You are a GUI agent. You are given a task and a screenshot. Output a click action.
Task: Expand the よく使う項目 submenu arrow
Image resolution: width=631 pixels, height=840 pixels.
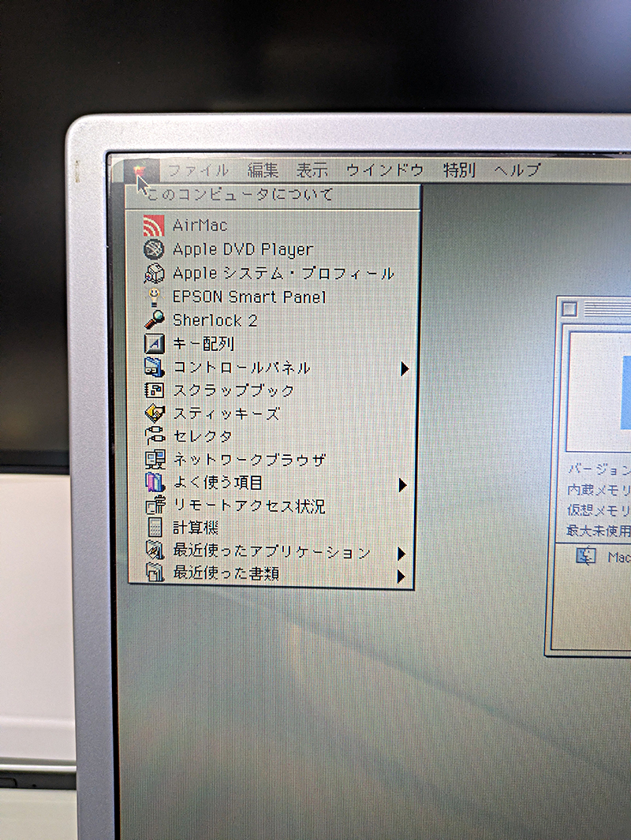[402, 484]
